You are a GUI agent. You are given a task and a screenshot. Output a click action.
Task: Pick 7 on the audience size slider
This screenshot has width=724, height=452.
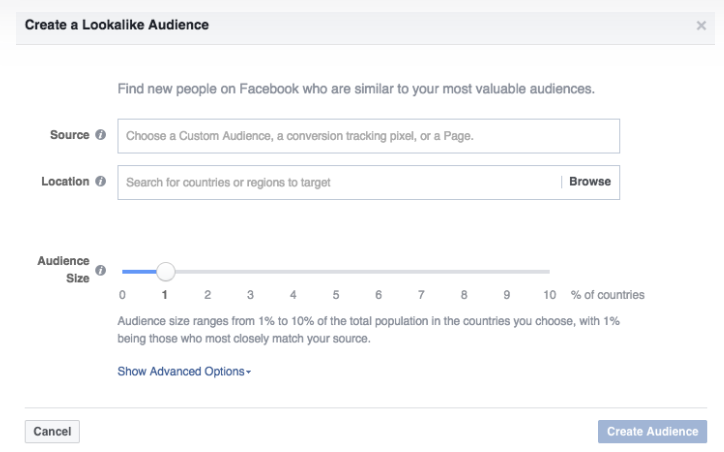pos(422,271)
